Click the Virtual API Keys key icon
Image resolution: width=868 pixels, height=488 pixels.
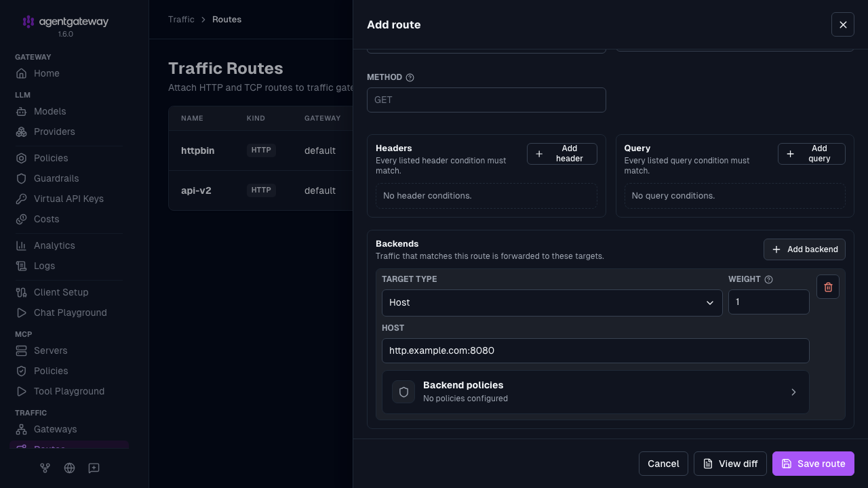pyautogui.click(x=22, y=199)
